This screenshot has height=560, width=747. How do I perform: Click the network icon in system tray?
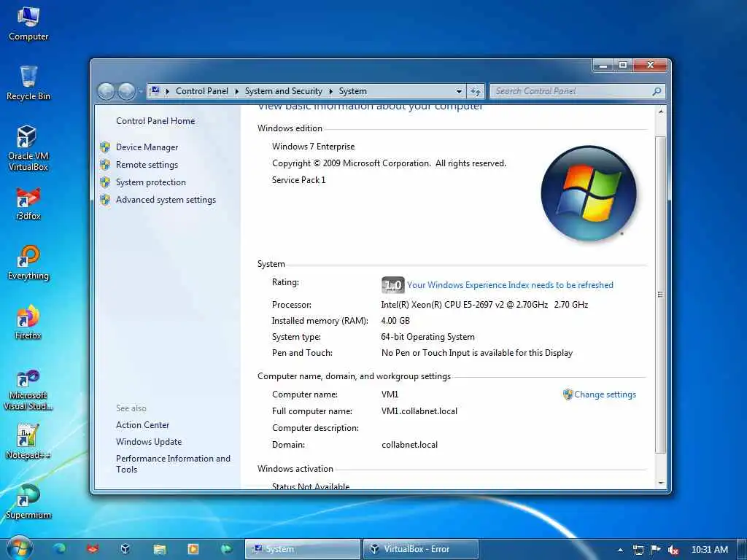tap(638, 550)
